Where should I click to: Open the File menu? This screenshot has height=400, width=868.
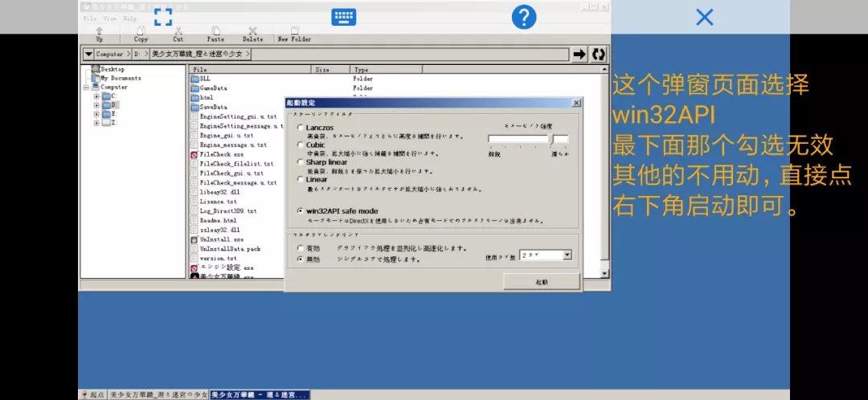[90, 18]
